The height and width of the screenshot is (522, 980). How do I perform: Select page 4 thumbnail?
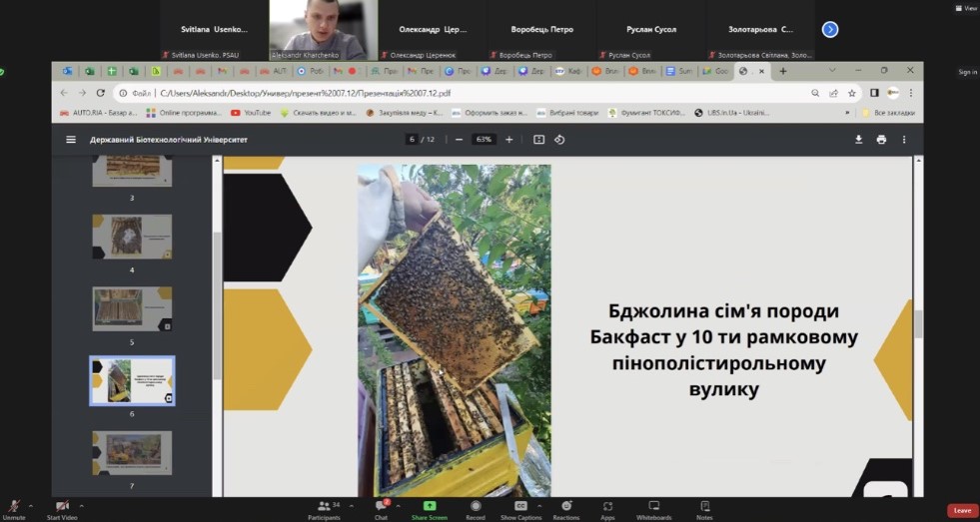pyautogui.click(x=132, y=237)
